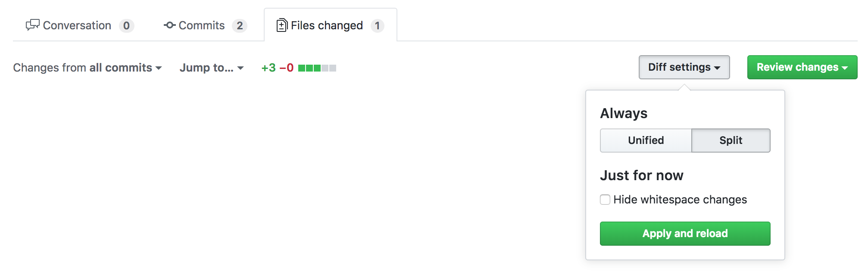Click the Files changed diff file icon

(282, 25)
